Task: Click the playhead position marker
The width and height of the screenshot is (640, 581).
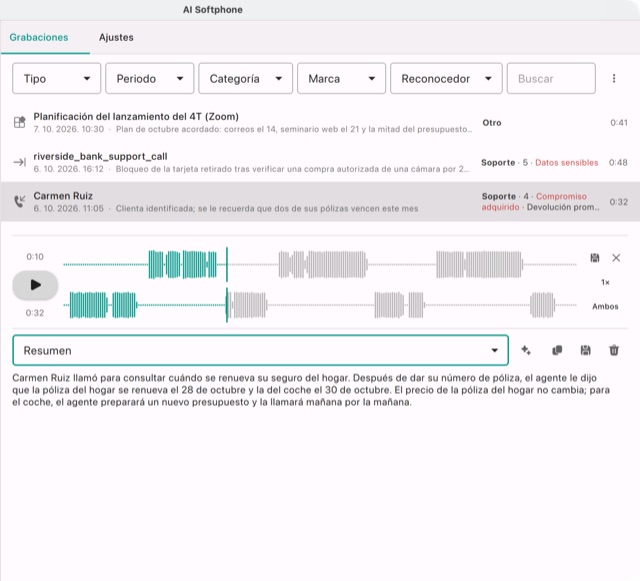Action: (x=227, y=285)
